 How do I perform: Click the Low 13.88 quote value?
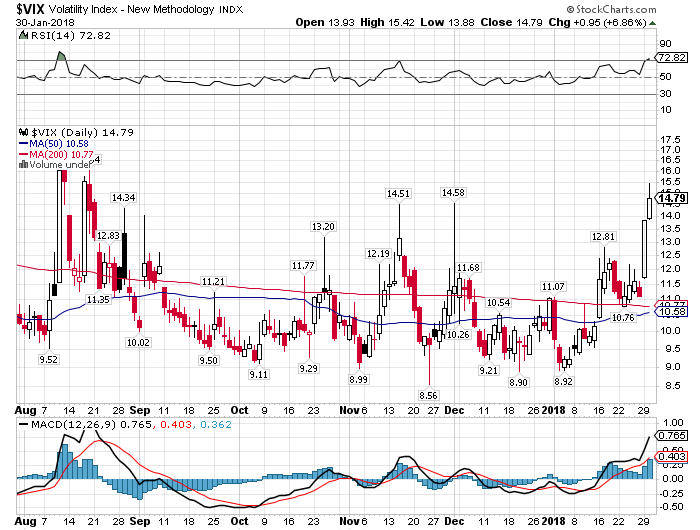coord(447,22)
